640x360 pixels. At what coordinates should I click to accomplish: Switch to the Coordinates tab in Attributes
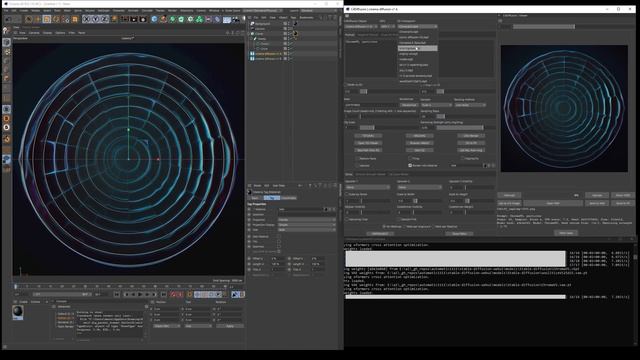click(x=289, y=198)
